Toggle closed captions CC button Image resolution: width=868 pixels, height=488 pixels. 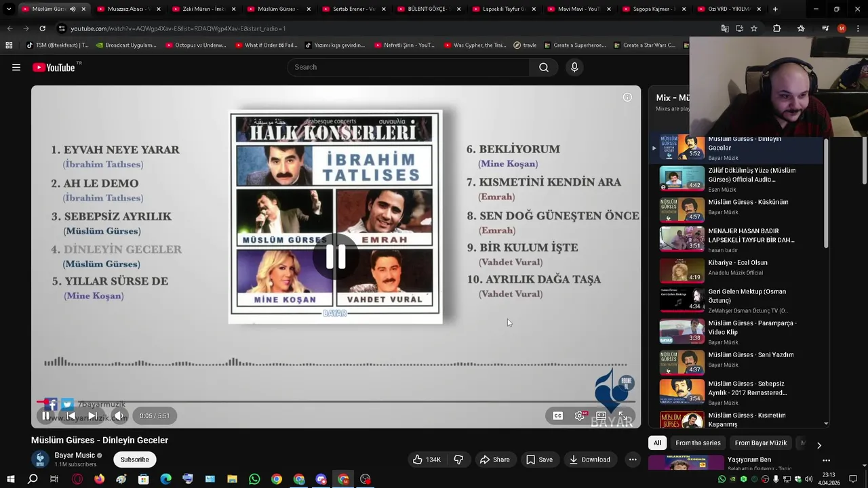tap(557, 415)
